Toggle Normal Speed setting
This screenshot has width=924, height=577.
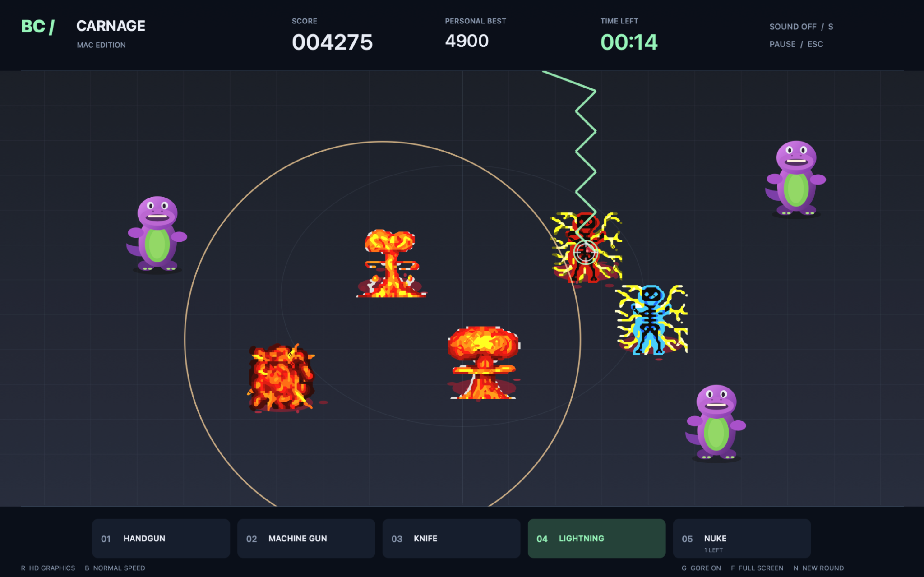(115, 568)
